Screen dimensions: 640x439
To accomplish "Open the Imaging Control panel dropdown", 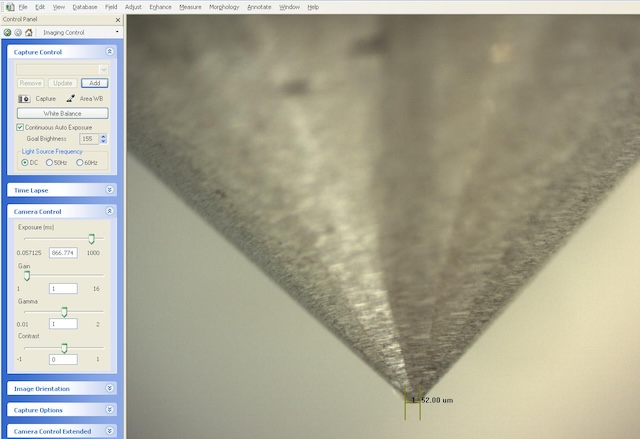I will pos(117,32).
